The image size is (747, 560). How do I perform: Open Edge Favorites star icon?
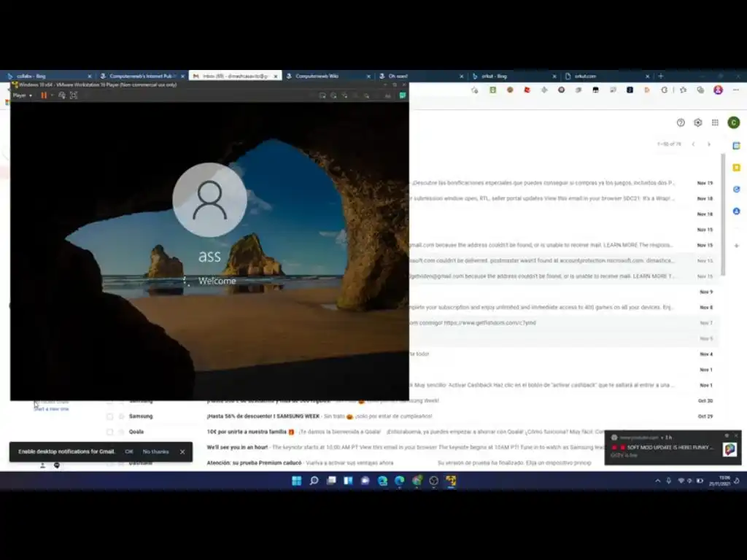tap(683, 90)
